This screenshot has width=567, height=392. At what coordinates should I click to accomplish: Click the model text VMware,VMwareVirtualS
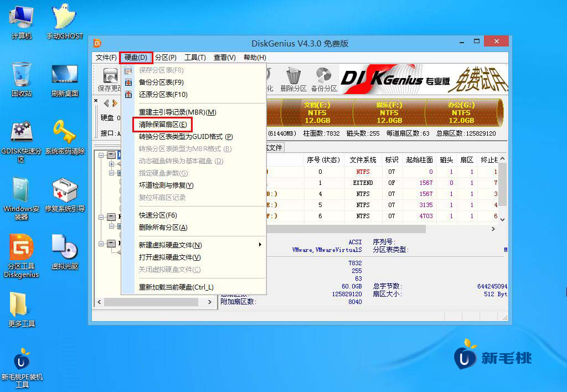click(x=327, y=250)
